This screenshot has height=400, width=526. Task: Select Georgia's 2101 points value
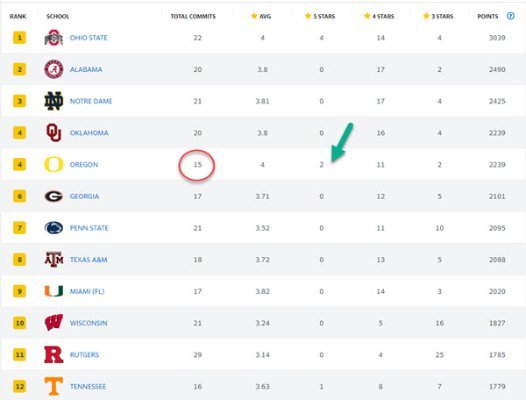497,196
